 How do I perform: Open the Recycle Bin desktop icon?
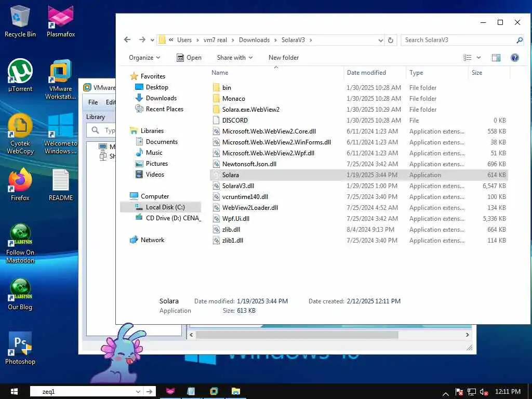point(20,21)
